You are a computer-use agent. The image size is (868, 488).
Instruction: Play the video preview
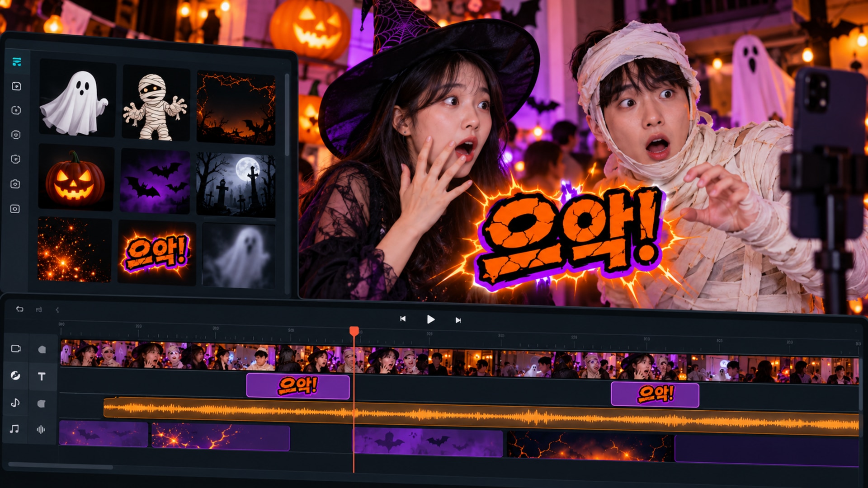431,319
